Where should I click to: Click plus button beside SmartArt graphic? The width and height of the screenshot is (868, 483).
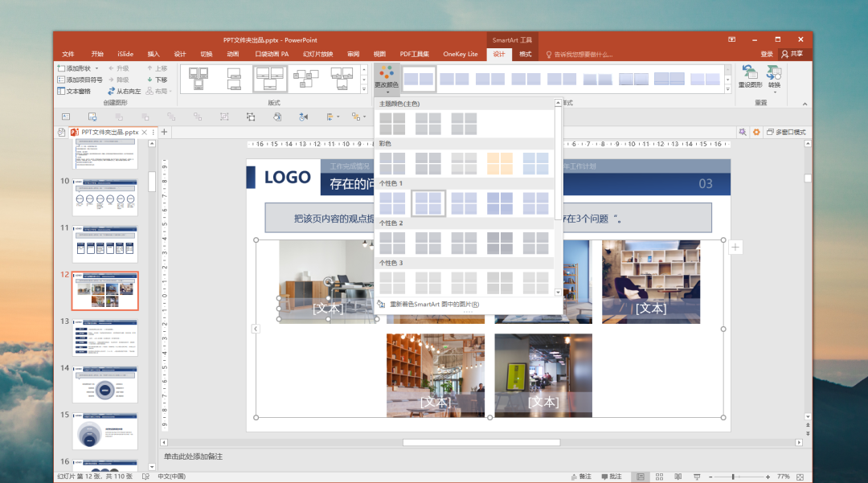point(735,248)
